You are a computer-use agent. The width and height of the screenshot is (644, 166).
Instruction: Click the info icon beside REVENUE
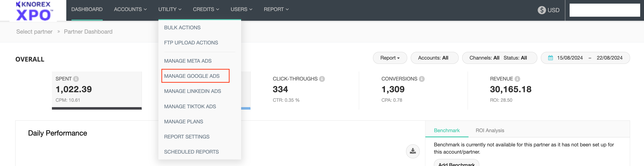(517, 79)
